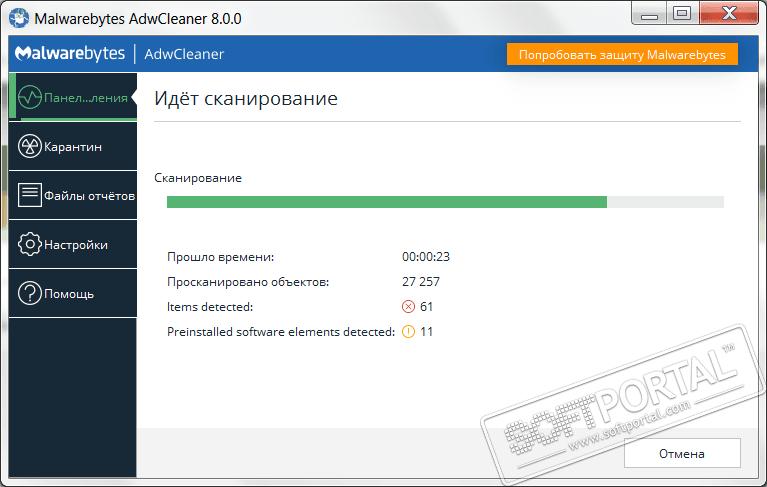Click the Карантин radiation icon
The height and width of the screenshot is (487, 767).
point(30,146)
